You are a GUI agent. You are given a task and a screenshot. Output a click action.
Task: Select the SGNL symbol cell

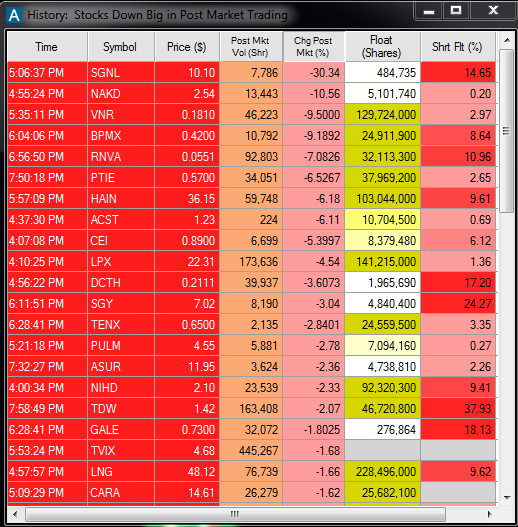pos(121,72)
